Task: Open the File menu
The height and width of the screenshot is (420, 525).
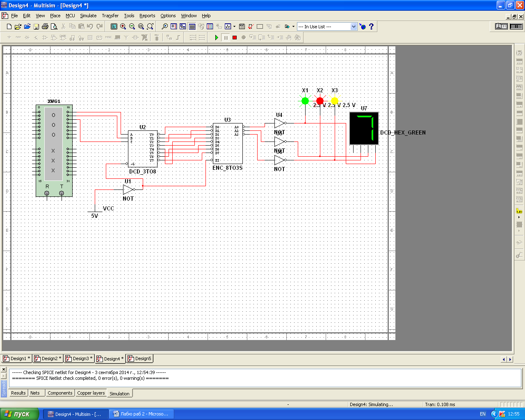Action: tap(14, 16)
